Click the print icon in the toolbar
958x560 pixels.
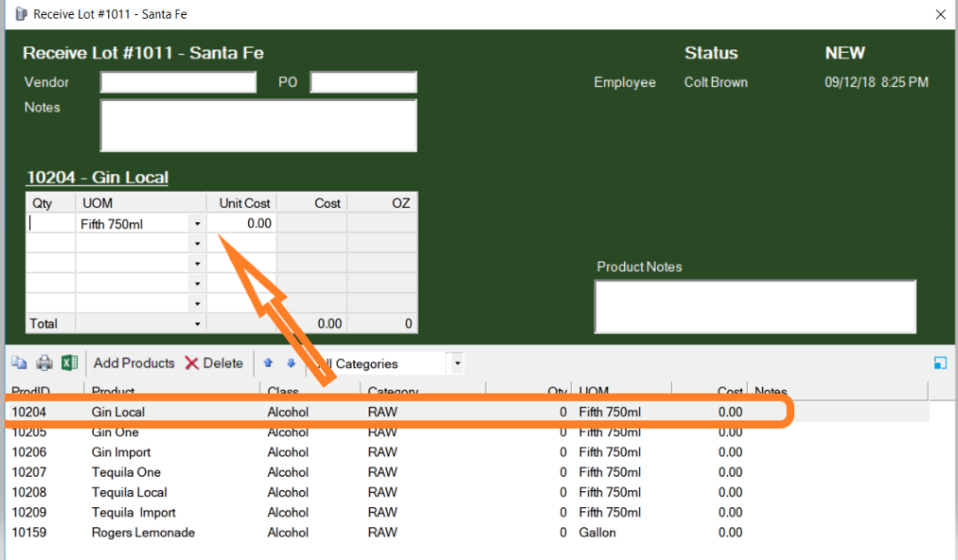[x=44, y=364]
